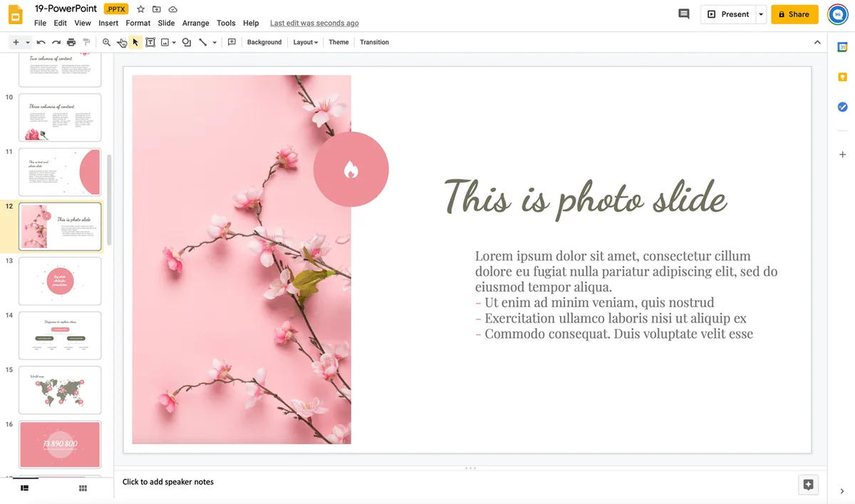Switch to filmstrip view

point(24,488)
